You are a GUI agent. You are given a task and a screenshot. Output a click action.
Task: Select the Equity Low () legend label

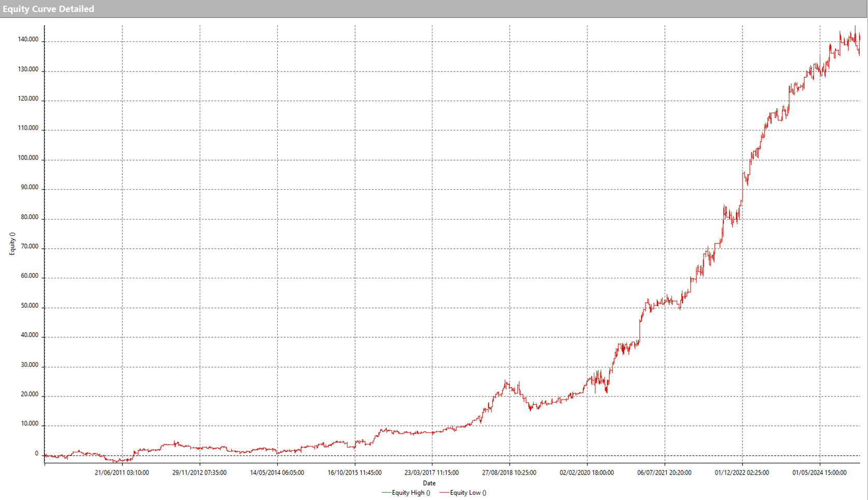tap(468, 493)
